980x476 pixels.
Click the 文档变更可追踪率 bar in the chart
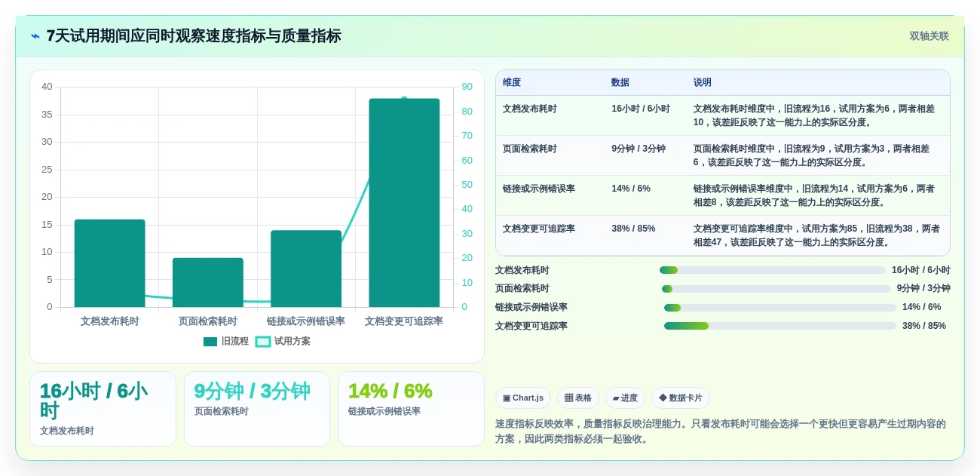[404, 203]
